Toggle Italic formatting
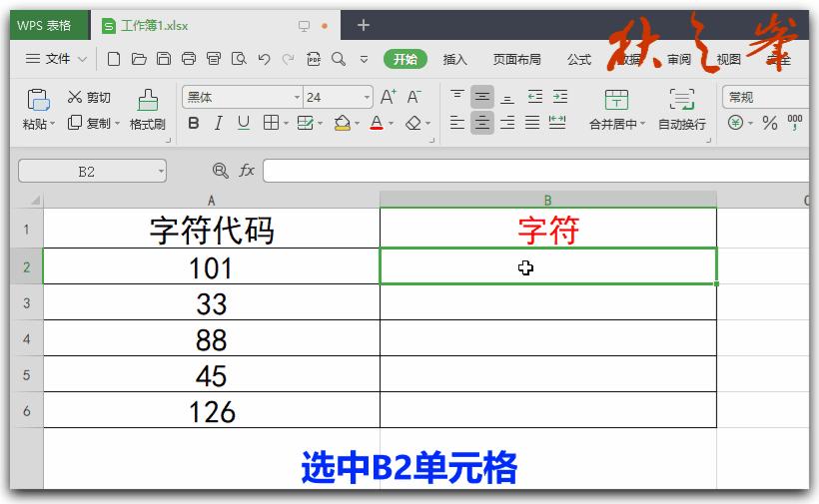This screenshot has width=819, height=504. (x=219, y=123)
